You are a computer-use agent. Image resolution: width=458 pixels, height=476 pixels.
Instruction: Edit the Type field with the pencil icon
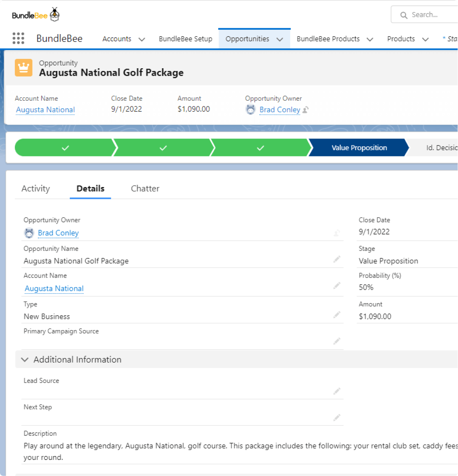337,314
